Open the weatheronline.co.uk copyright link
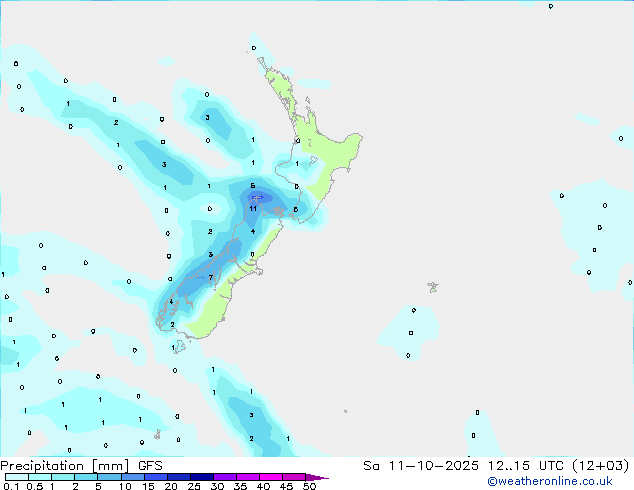Image resolution: width=634 pixels, height=490 pixels. [550, 482]
